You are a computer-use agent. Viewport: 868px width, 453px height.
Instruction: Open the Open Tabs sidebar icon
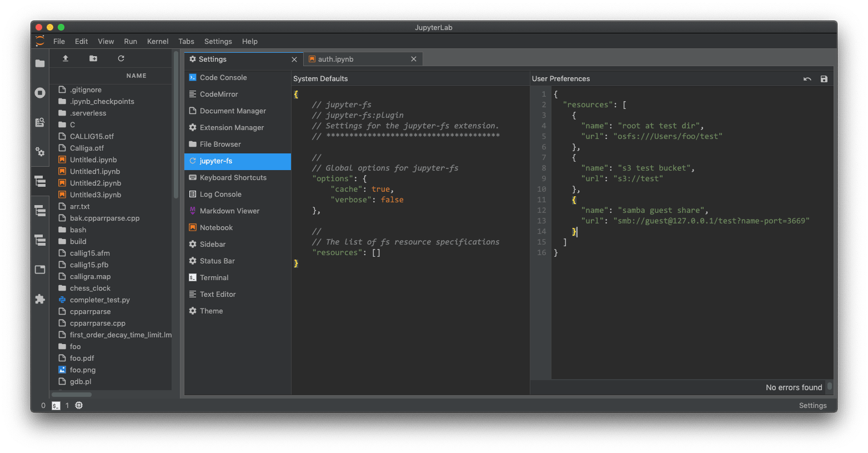[x=40, y=270]
